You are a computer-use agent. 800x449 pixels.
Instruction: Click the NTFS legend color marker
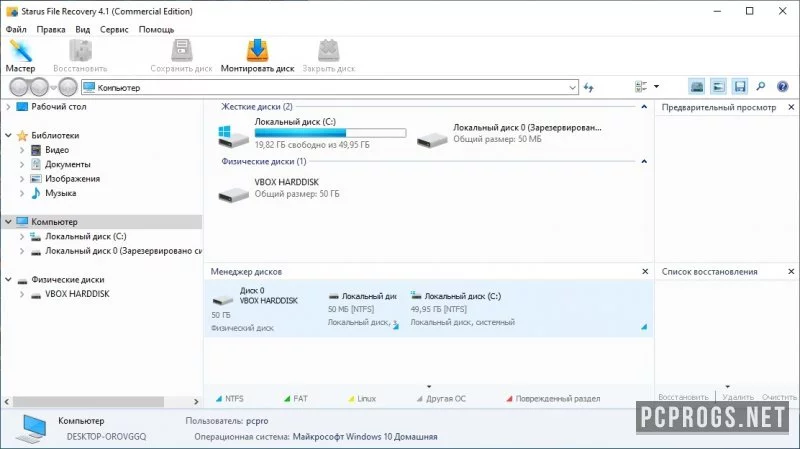219,398
